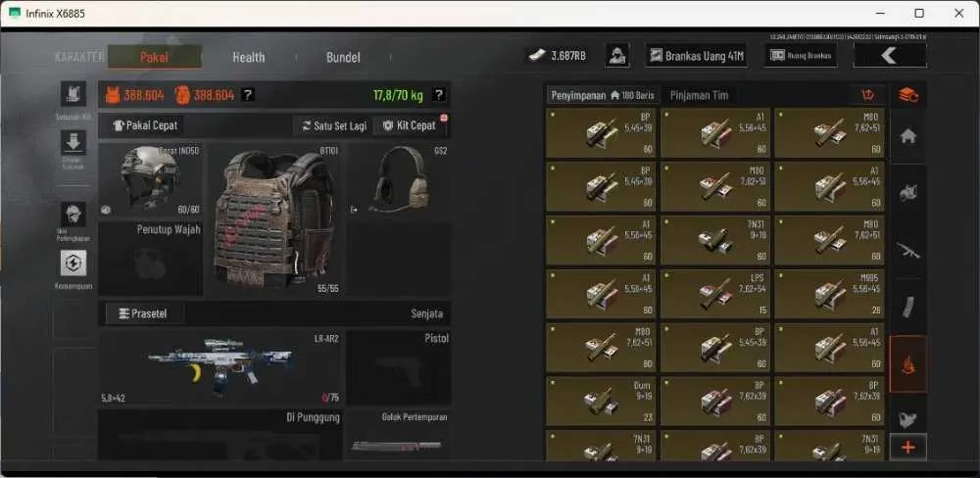Select the Golok Pertempuran melee slot
Screen dimensions: 980x478
pos(399,435)
